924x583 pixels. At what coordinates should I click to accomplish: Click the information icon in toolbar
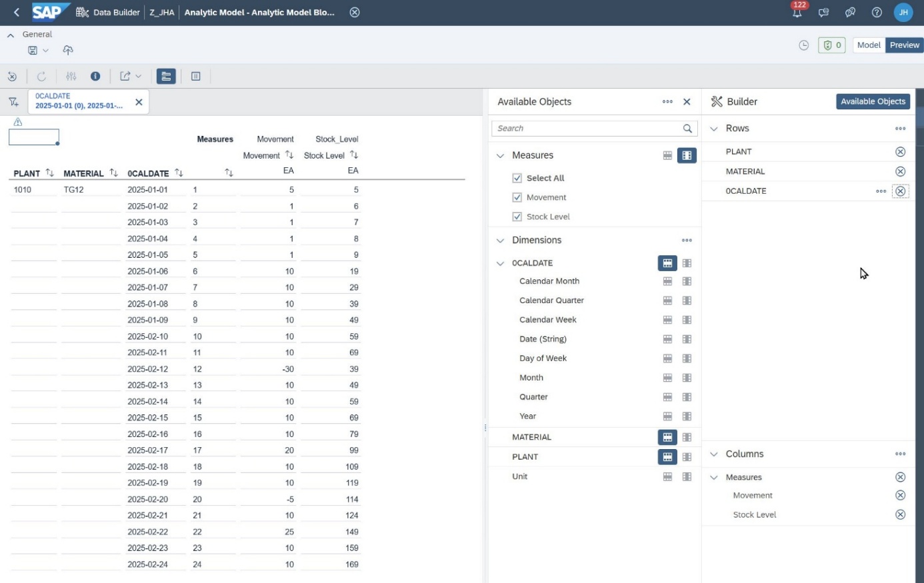pos(95,77)
